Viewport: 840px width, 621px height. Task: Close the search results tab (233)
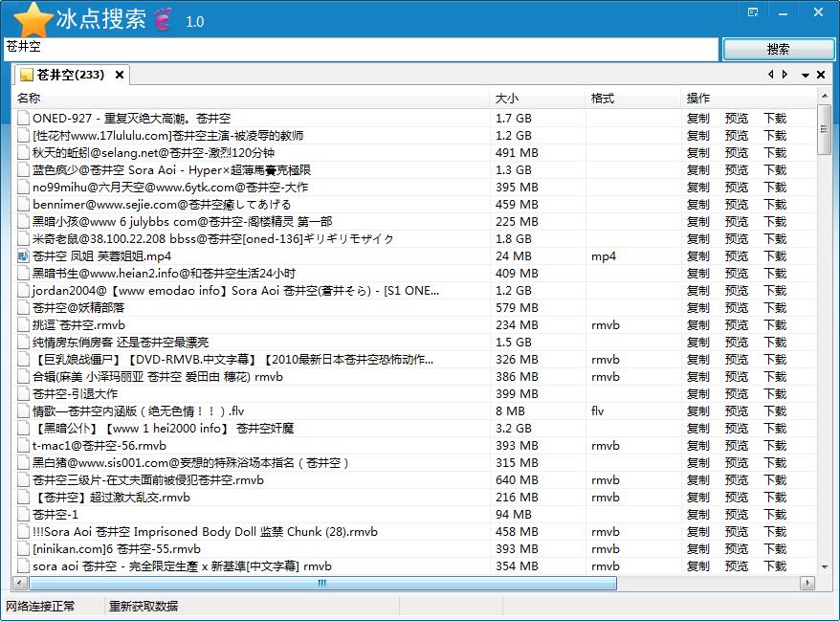[120, 75]
